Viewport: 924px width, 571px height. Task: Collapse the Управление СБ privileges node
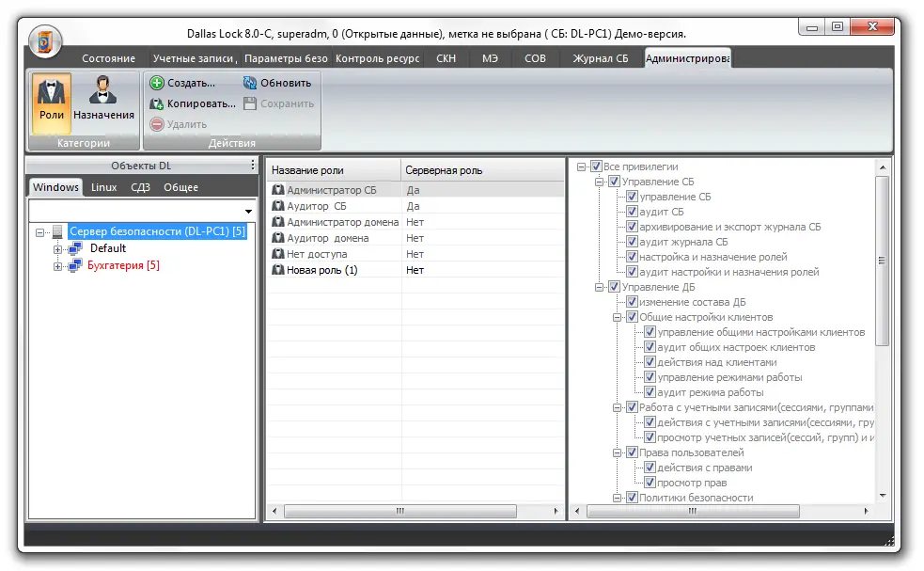(599, 182)
